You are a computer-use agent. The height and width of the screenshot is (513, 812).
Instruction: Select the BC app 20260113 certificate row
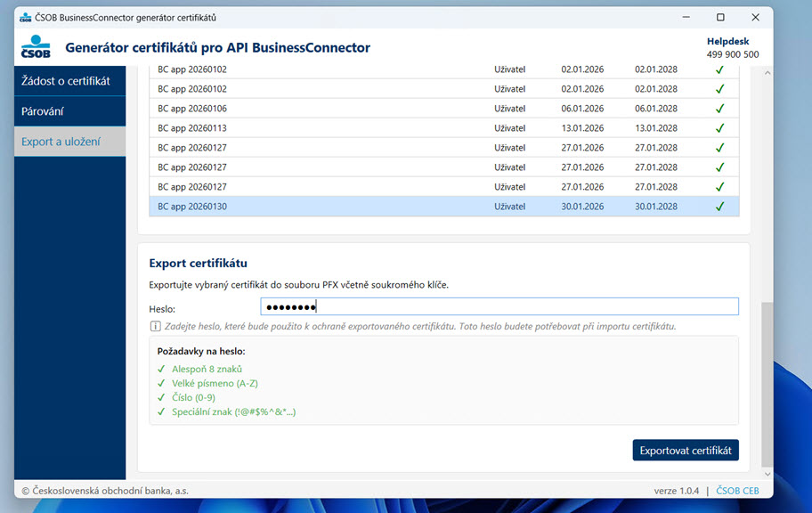[443, 128]
